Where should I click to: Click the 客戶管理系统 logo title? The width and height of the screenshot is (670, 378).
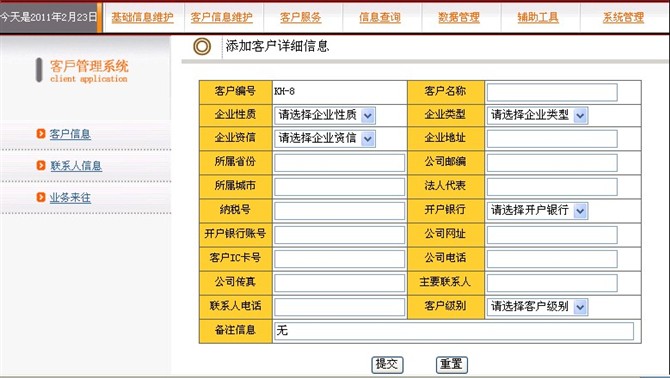tap(89, 66)
